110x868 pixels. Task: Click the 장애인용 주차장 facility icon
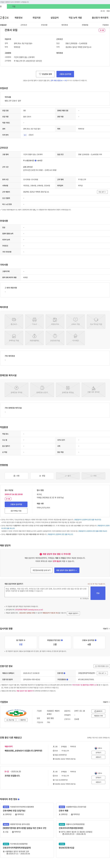coord(16,390)
